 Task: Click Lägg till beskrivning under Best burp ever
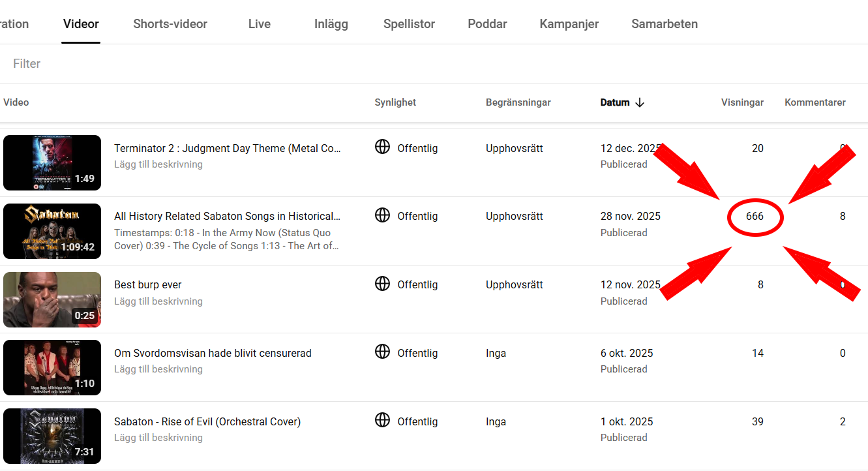point(158,301)
